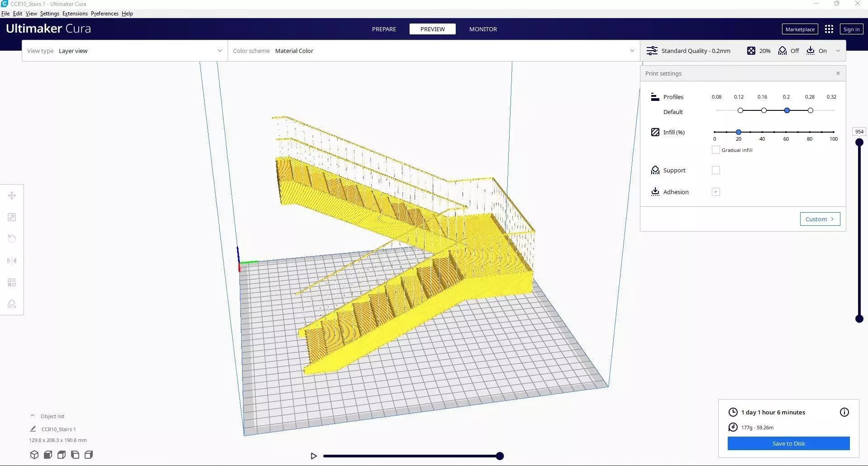The width and height of the screenshot is (868, 466).
Task: Select the Per Model Settings tool
Action: point(12,282)
